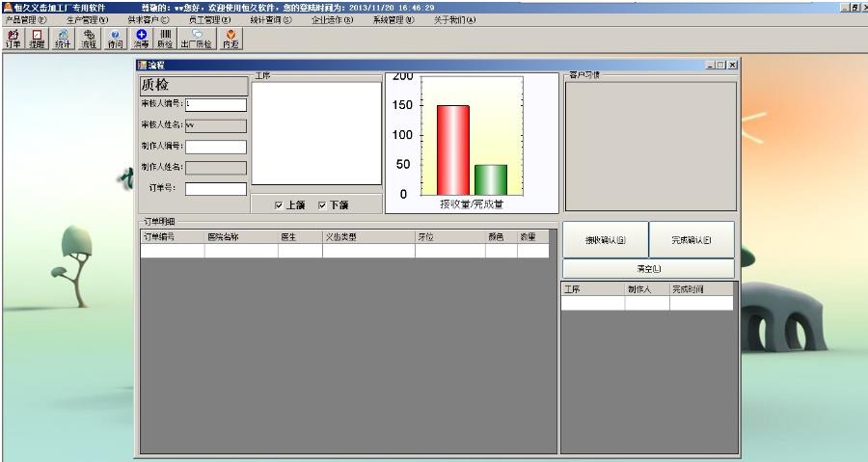
Task: Click the 制作人 column header
Action: coord(647,288)
